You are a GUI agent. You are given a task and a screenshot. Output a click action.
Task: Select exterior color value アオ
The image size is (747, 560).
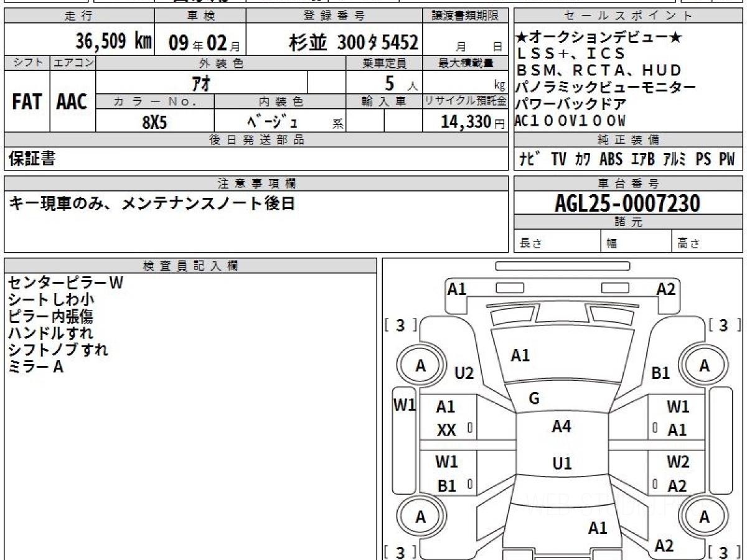coord(202,82)
